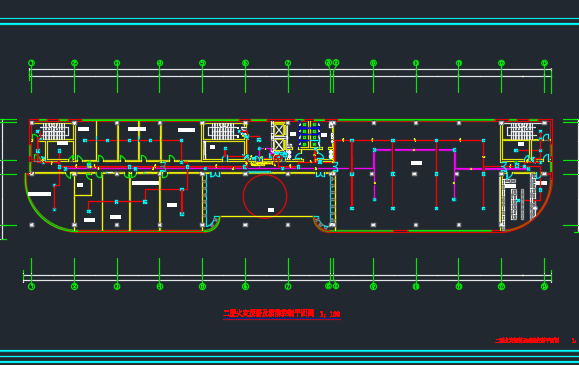This screenshot has width=579, height=365.
Task: Select the middle staircase symbol beside the elevators
Action: [223, 132]
